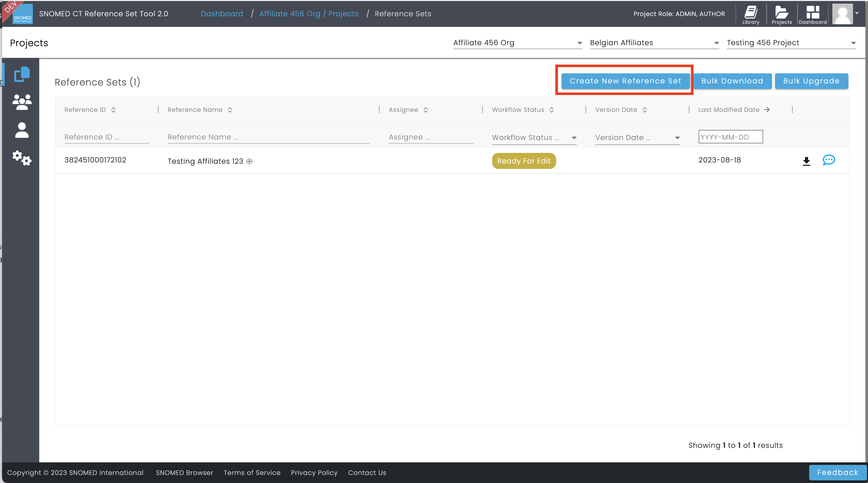Focus the YYYY-MM-DD date filter field
This screenshot has width=868, height=483.
point(731,137)
